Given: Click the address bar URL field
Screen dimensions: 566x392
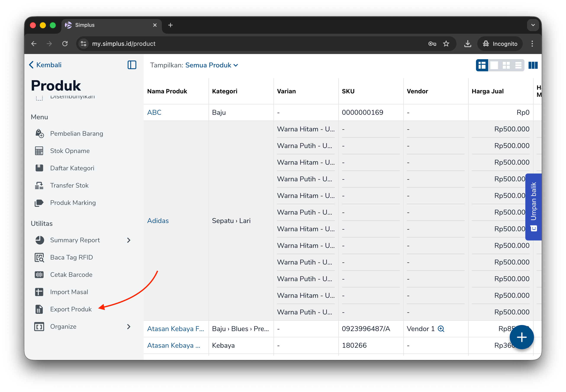Looking at the screenshot, I should tap(266, 44).
